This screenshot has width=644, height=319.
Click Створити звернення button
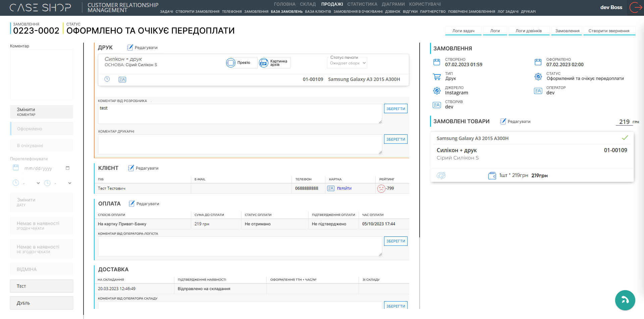(x=609, y=31)
